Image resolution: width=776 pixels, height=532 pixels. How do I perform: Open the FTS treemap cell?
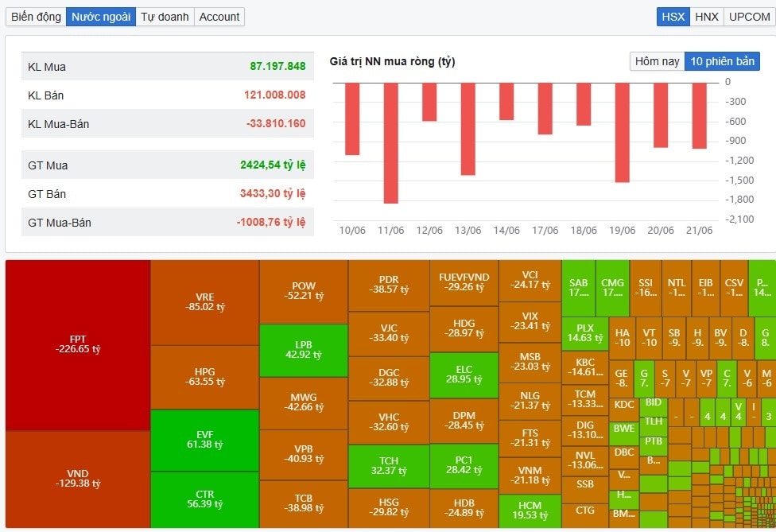(x=530, y=438)
